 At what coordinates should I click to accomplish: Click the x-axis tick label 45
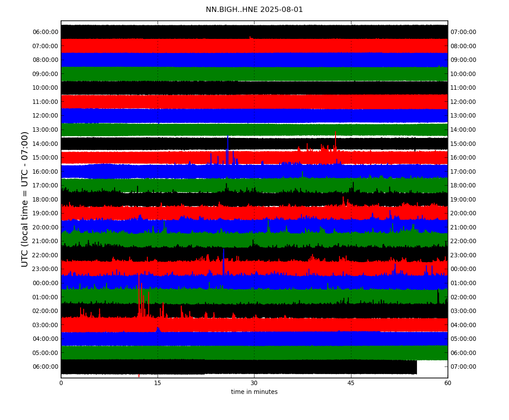(x=351, y=383)
